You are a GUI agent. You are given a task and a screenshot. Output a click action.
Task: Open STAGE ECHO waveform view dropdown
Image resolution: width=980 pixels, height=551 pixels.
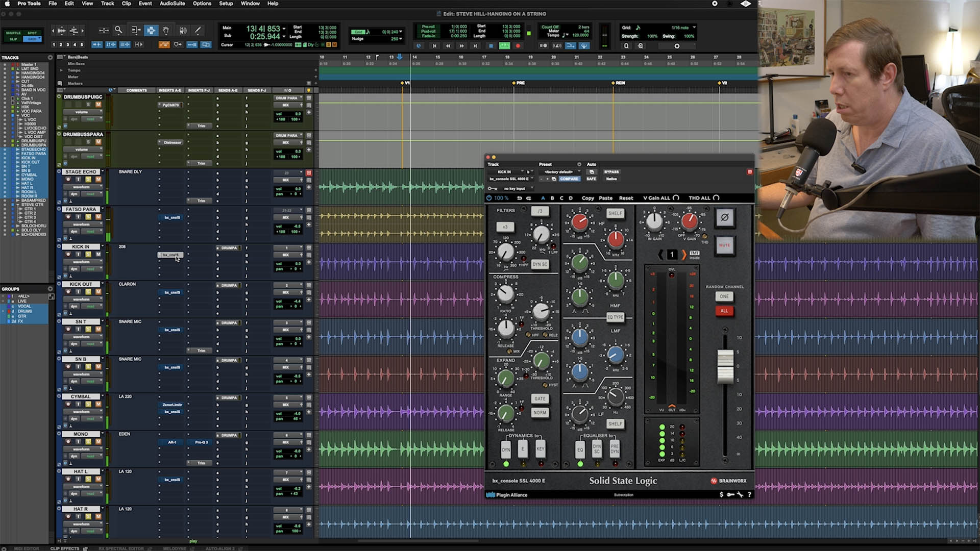83,187
